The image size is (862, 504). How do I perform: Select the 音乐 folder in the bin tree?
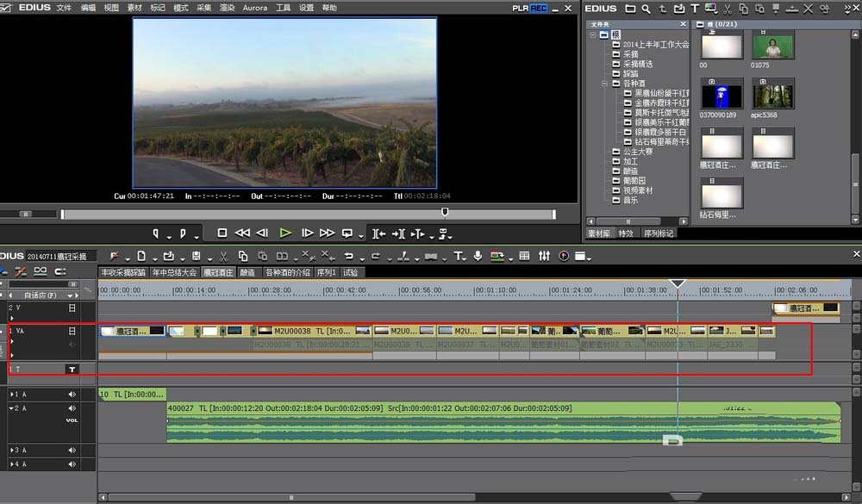pyautogui.click(x=631, y=200)
